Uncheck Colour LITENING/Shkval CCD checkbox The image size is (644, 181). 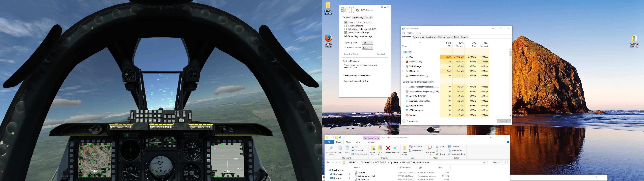tap(345, 22)
